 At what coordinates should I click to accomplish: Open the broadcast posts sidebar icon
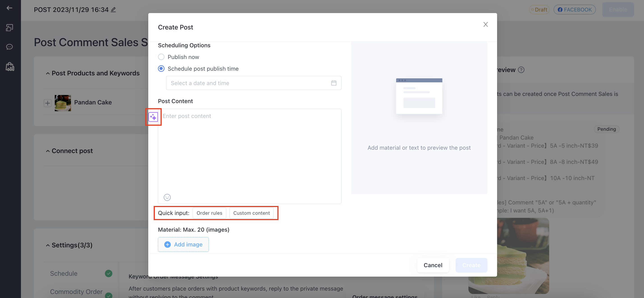(9, 27)
